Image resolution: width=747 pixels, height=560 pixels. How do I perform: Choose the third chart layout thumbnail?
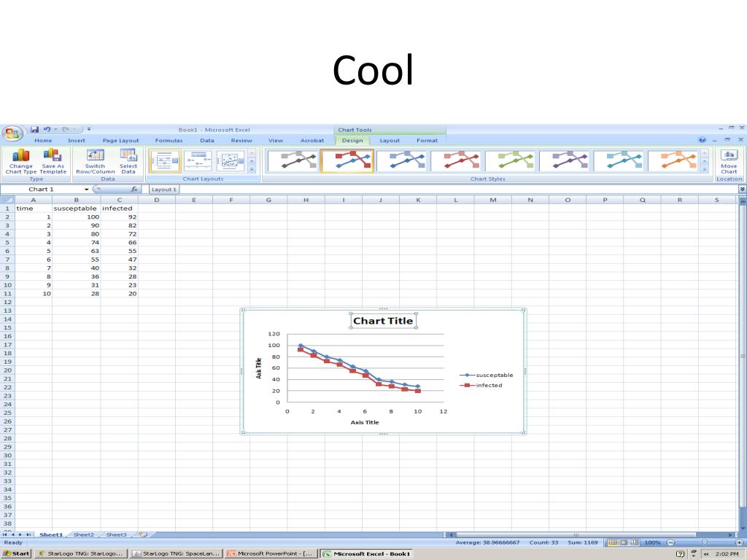231,161
